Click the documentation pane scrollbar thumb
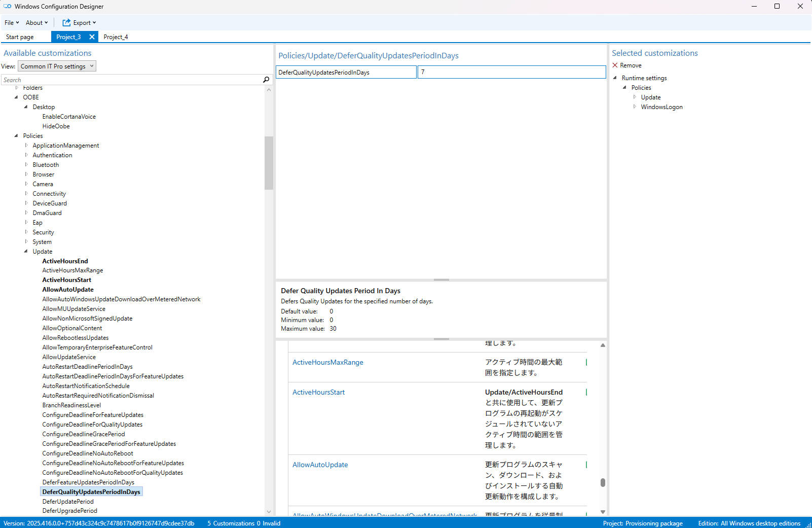Image resolution: width=812 pixels, height=528 pixels. [x=603, y=482]
